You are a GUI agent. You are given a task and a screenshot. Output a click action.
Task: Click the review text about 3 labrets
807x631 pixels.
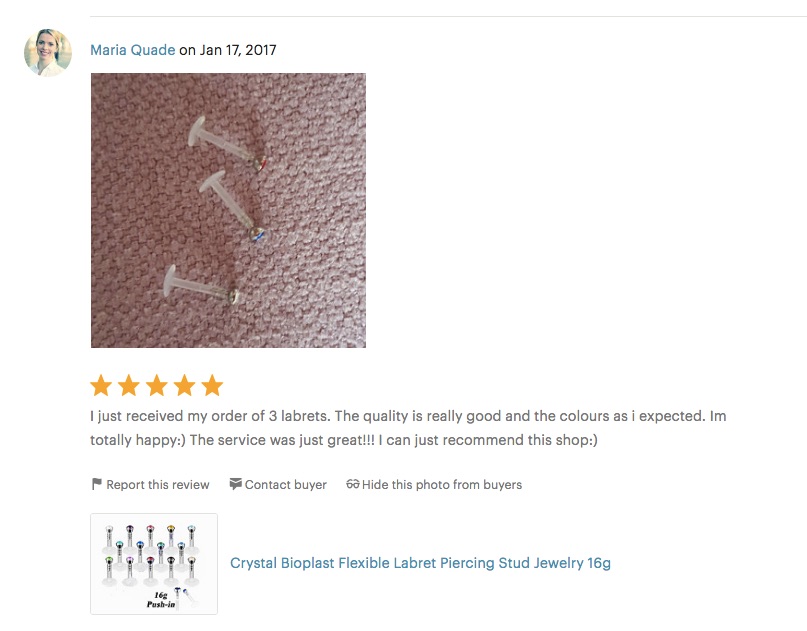[408, 428]
